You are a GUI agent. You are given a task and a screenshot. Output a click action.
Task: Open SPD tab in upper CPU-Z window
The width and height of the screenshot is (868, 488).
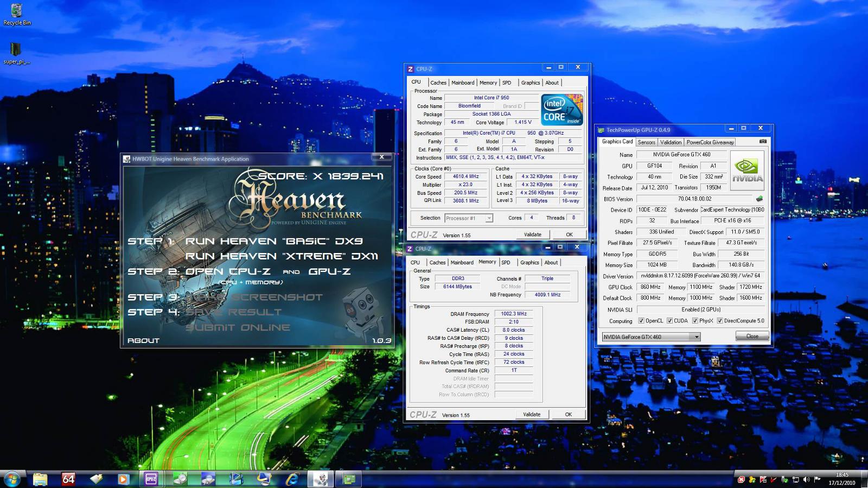[x=507, y=83]
